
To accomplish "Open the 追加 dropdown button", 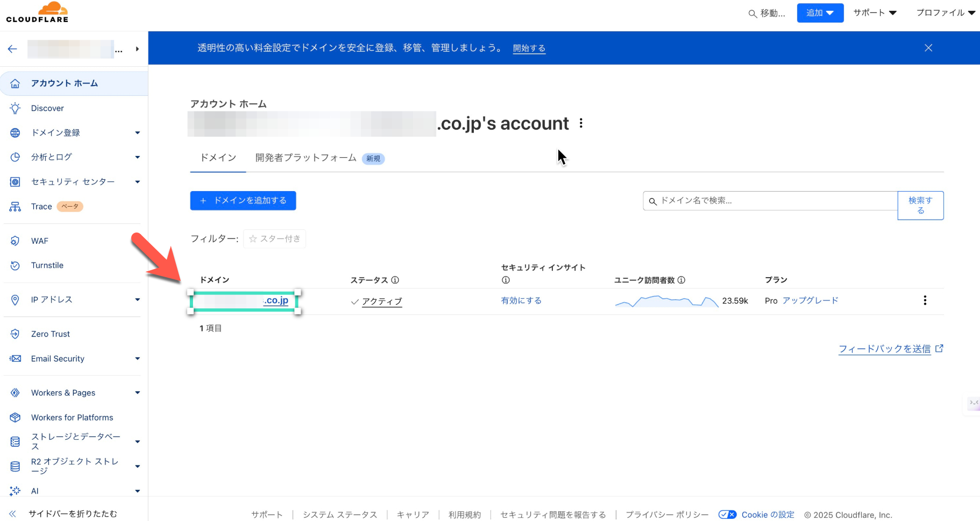I will point(820,13).
